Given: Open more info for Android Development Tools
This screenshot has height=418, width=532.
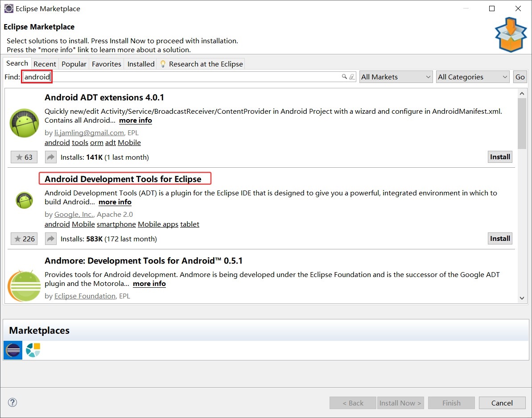Looking at the screenshot, I should click(x=115, y=202).
